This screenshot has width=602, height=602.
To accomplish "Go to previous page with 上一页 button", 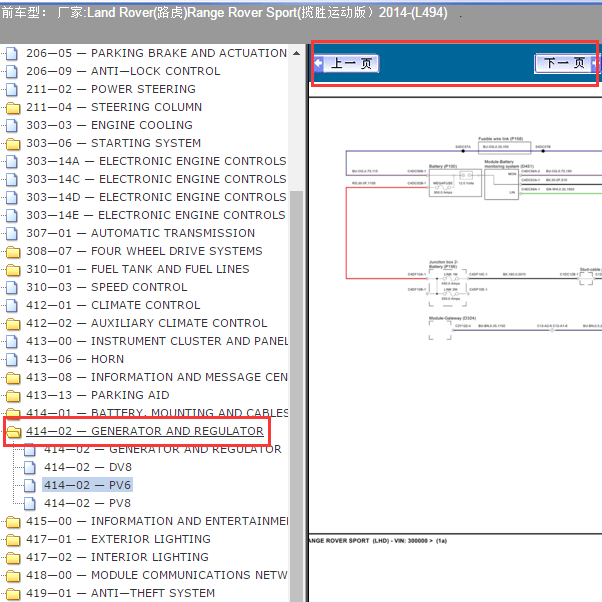I will [347, 63].
